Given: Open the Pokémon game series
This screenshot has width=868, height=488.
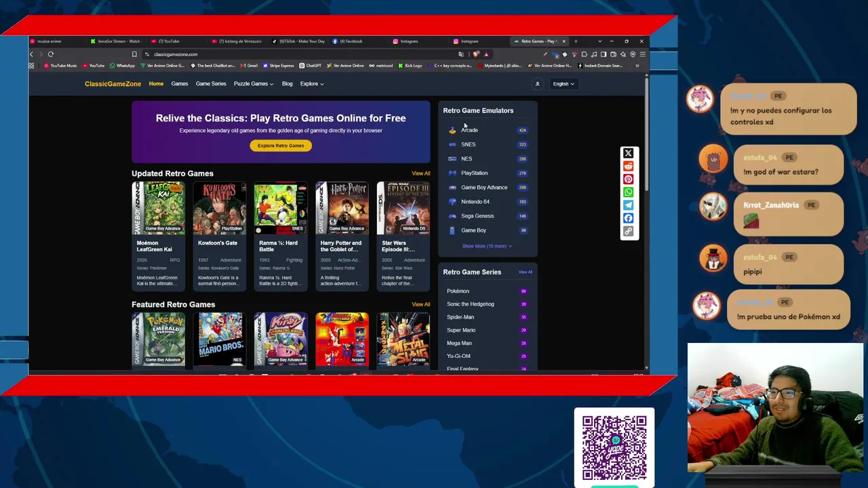Looking at the screenshot, I should 488,291.
